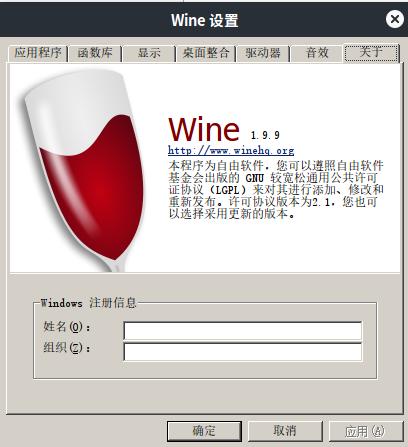Click the Windows 注册信息 group heading

(x=88, y=303)
